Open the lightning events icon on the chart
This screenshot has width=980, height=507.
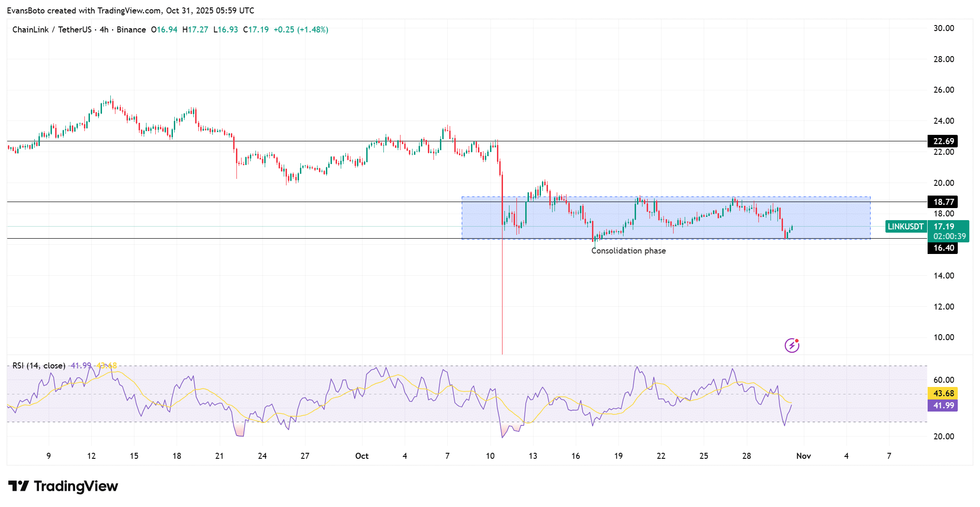click(793, 345)
